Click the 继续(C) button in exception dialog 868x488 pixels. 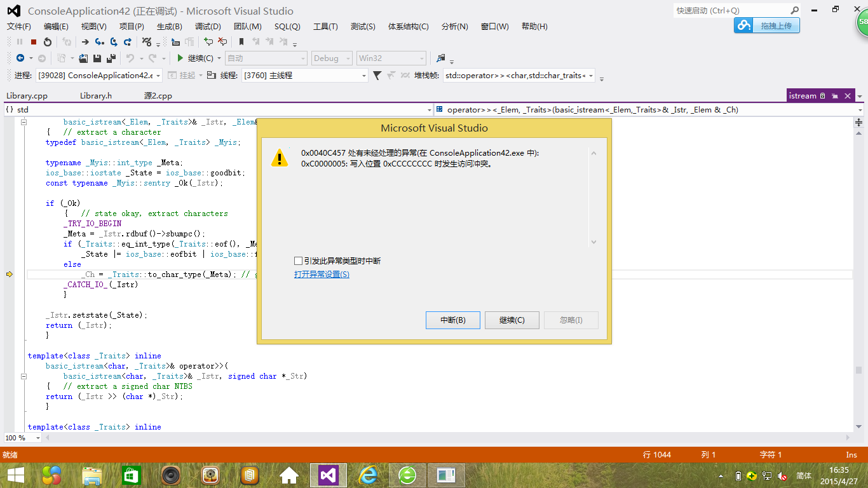512,320
